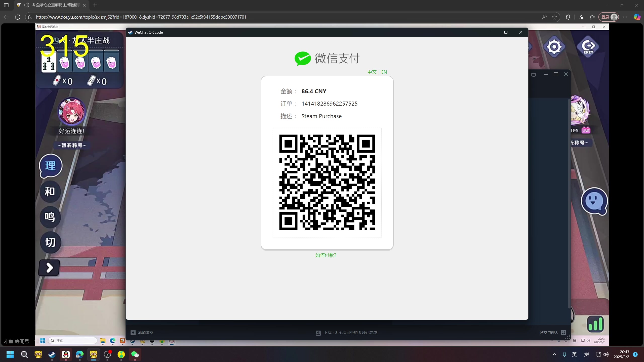Toggle the 英 input language indicator
This screenshot has width=644, height=362.
click(x=574, y=354)
